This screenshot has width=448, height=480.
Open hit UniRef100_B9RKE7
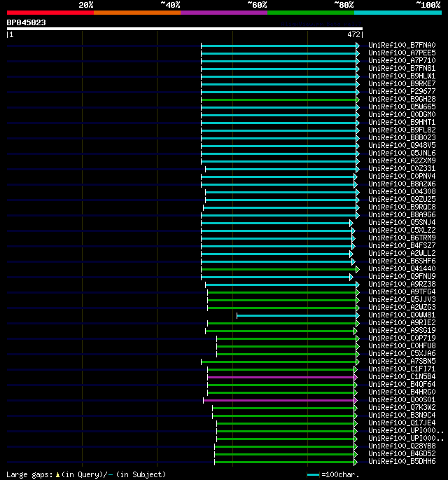[x=402, y=84]
